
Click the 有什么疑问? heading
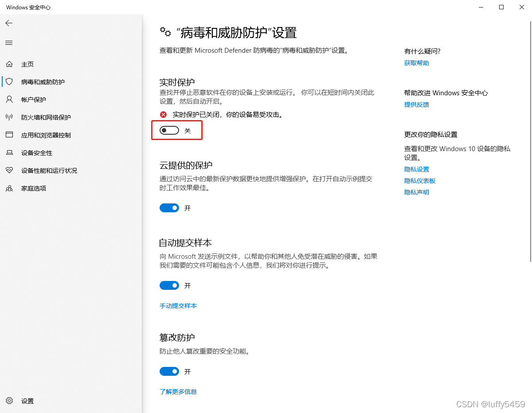pos(422,51)
